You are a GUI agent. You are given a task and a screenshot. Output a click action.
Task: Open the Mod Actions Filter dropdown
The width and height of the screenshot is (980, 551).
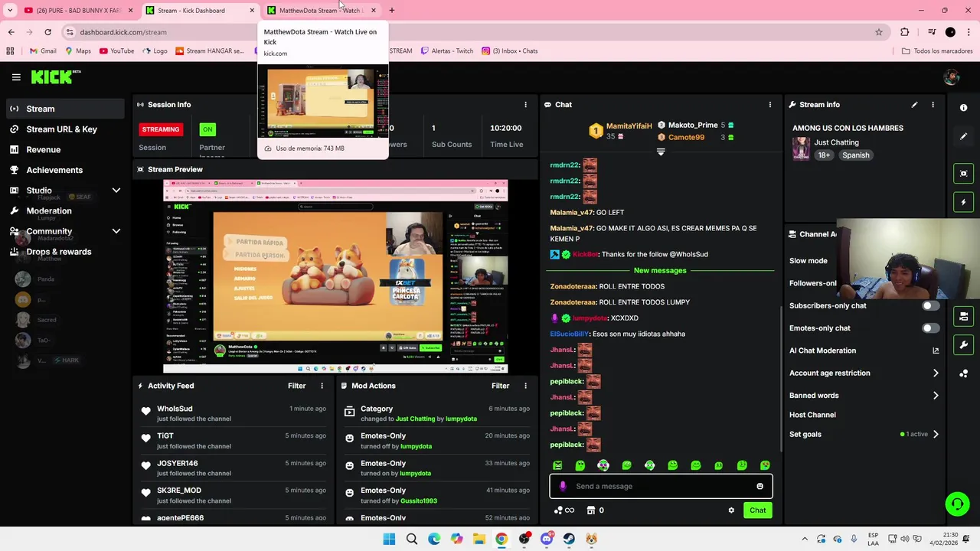tap(500, 386)
